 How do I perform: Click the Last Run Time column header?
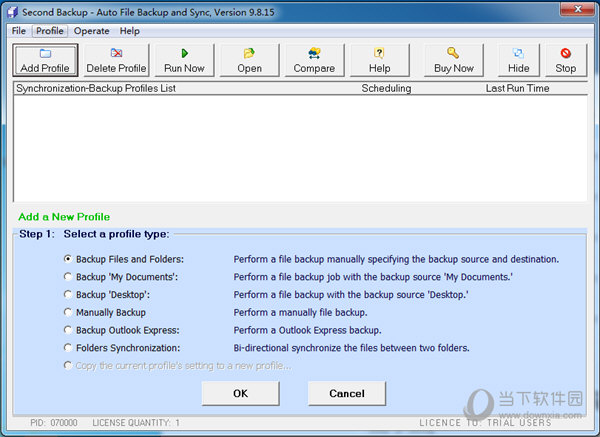click(x=518, y=88)
